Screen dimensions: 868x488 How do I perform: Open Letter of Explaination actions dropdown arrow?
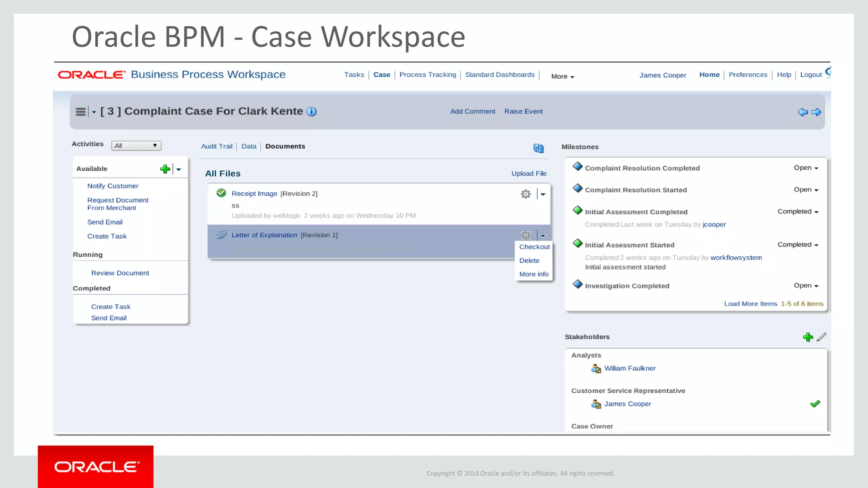pos(543,236)
